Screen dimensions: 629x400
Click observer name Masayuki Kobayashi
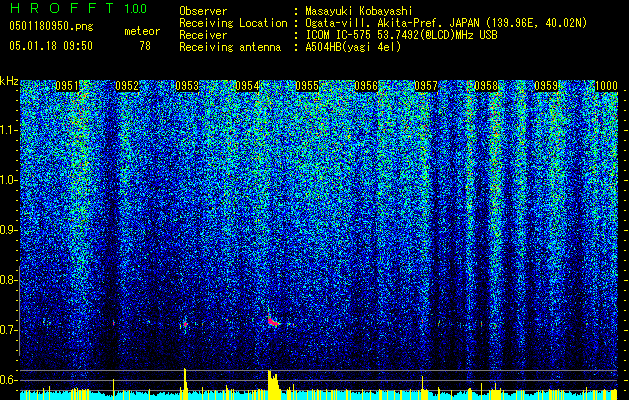coord(359,11)
